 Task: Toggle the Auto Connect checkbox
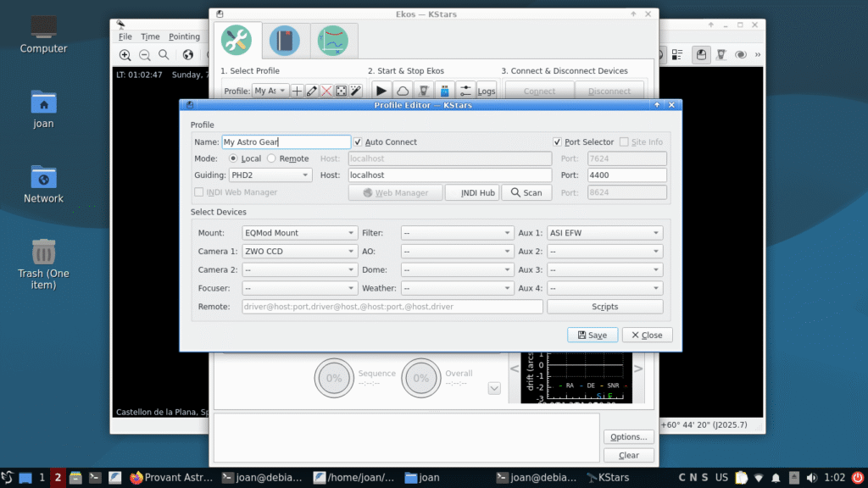359,142
